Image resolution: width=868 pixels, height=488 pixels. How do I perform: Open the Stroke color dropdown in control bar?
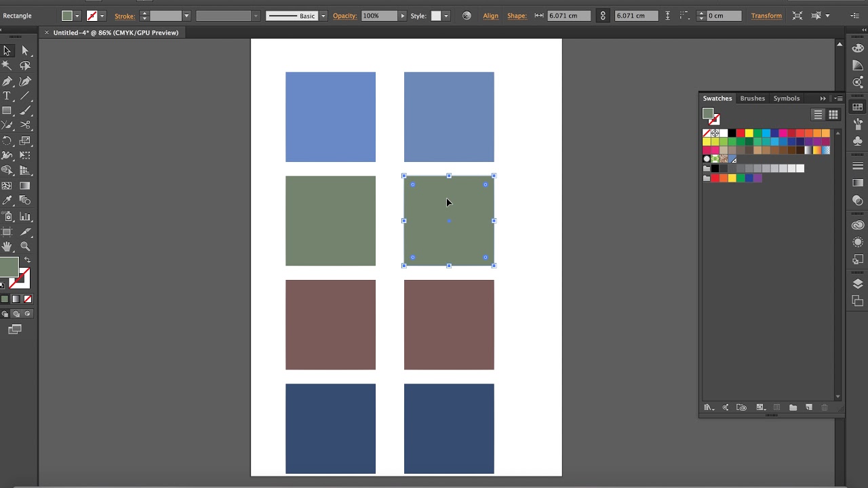click(102, 16)
